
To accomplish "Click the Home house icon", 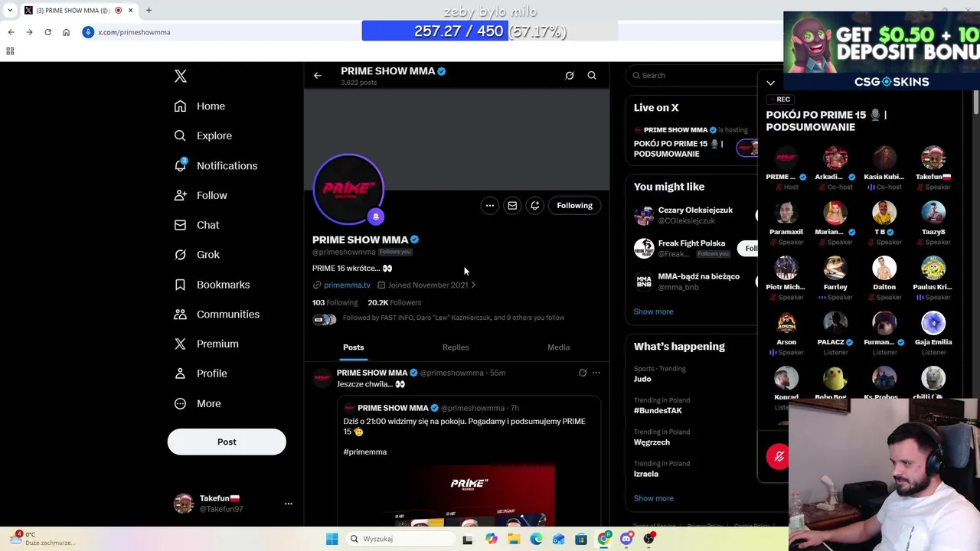I will pos(180,106).
